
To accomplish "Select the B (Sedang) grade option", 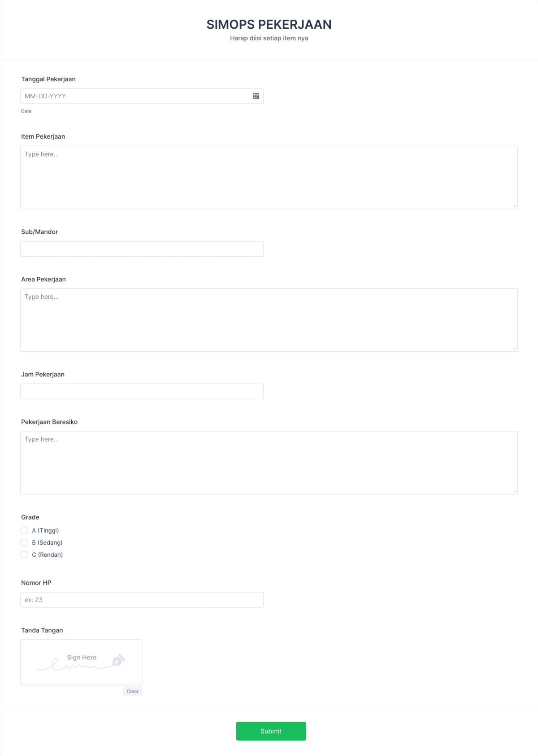I will [24, 542].
